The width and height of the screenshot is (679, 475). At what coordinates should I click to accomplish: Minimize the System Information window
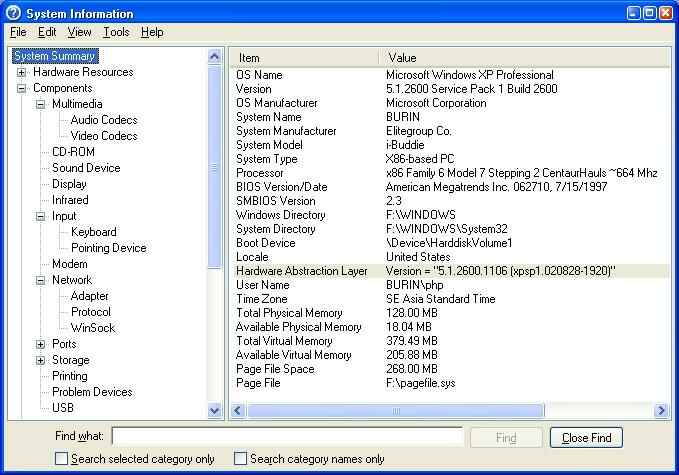click(634, 13)
